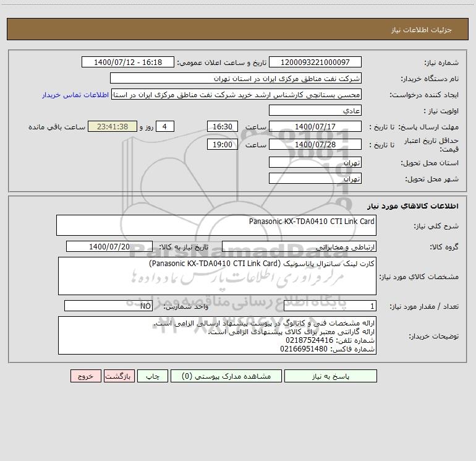Click label 'مهلت ارسال پاسخ: تا تاریخ :'
The image size is (476, 461).
click(414, 127)
